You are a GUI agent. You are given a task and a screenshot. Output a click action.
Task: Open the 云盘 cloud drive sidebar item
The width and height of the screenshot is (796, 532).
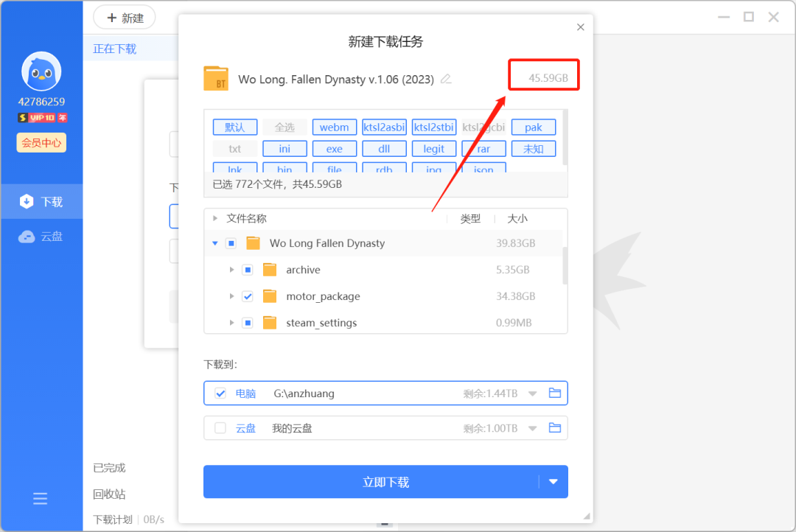(41, 237)
